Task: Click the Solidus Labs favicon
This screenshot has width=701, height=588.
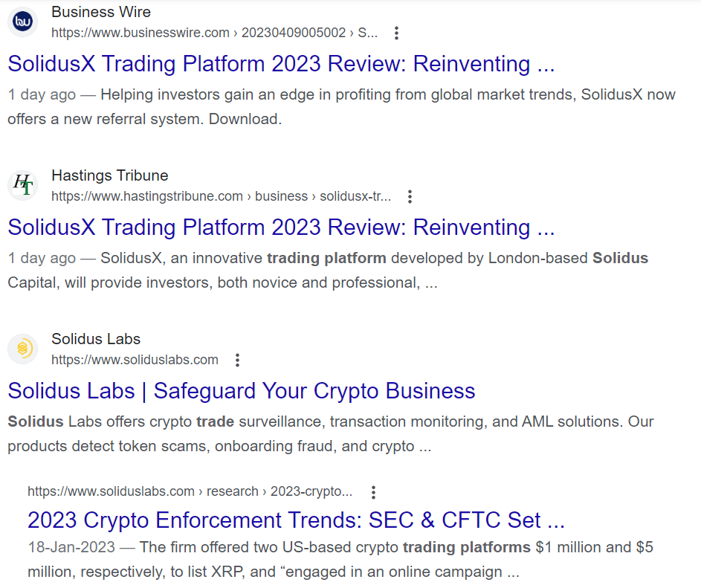Action: click(23, 349)
